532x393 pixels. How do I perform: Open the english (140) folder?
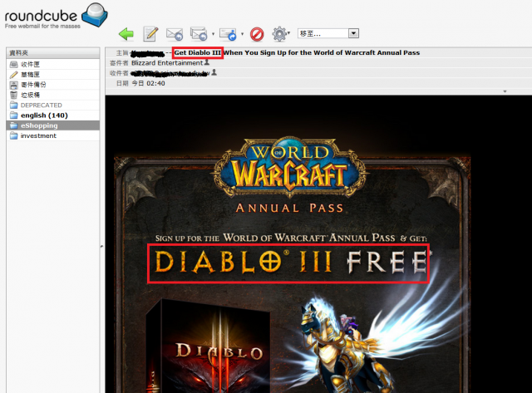click(53, 115)
